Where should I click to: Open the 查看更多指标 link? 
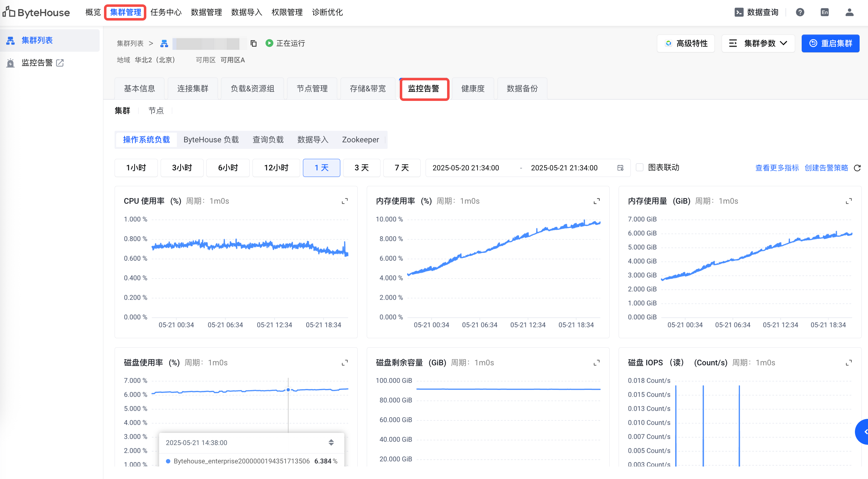tap(777, 168)
